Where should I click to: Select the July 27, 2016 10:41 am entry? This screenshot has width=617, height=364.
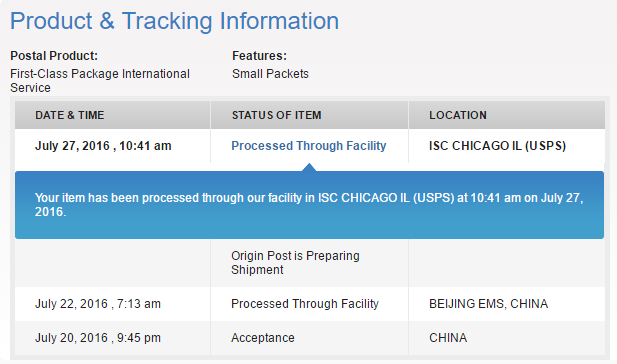click(103, 146)
